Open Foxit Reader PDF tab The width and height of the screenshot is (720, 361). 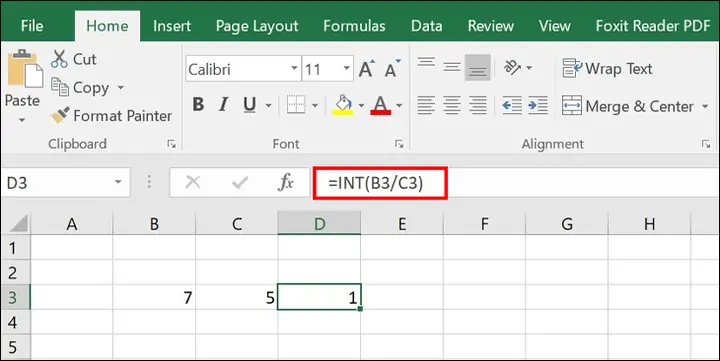pos(653,26)
